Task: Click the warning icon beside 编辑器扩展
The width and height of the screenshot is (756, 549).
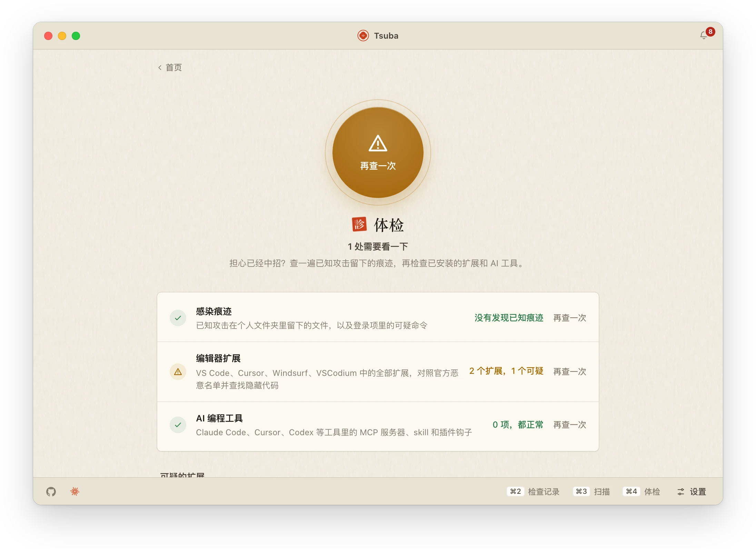Action: click(178, 371)
